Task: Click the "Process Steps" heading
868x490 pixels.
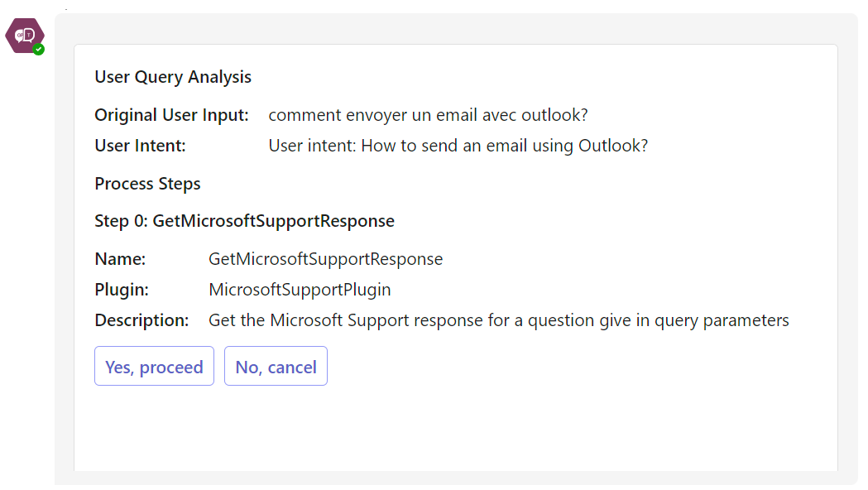Action: [147, 184]
